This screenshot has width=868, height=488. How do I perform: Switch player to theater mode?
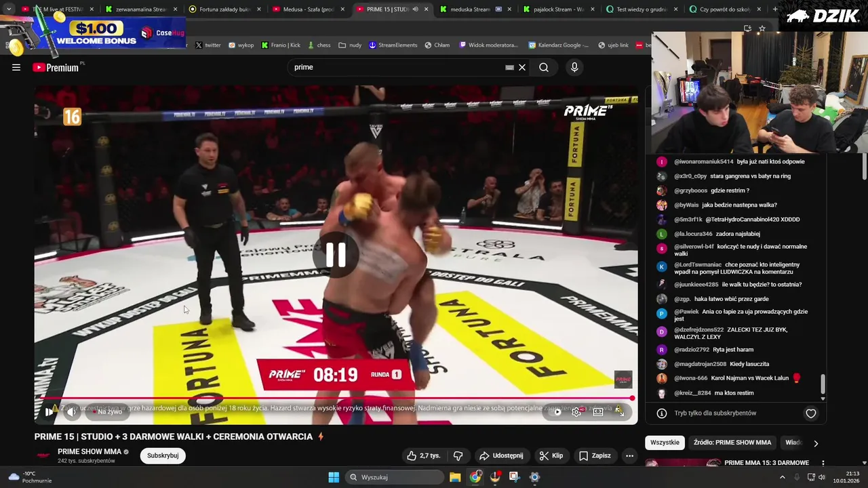[598, 411]
